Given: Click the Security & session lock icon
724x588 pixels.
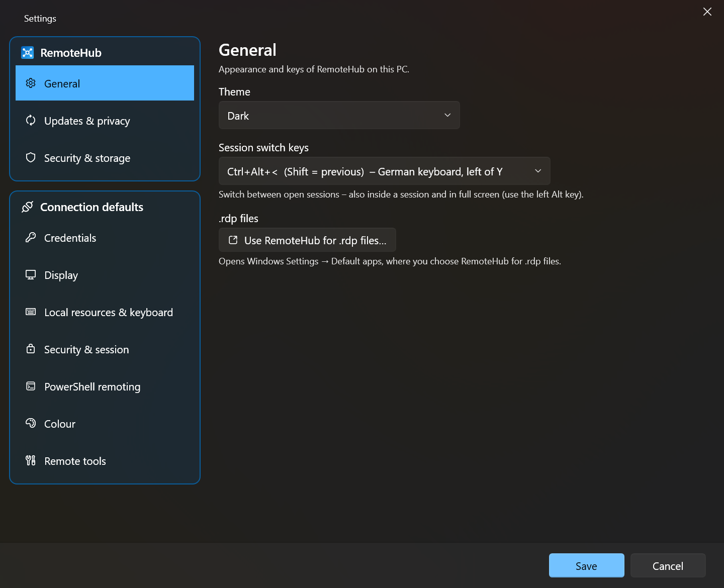Looking at the screenshot, I should [x=31, y=349].
